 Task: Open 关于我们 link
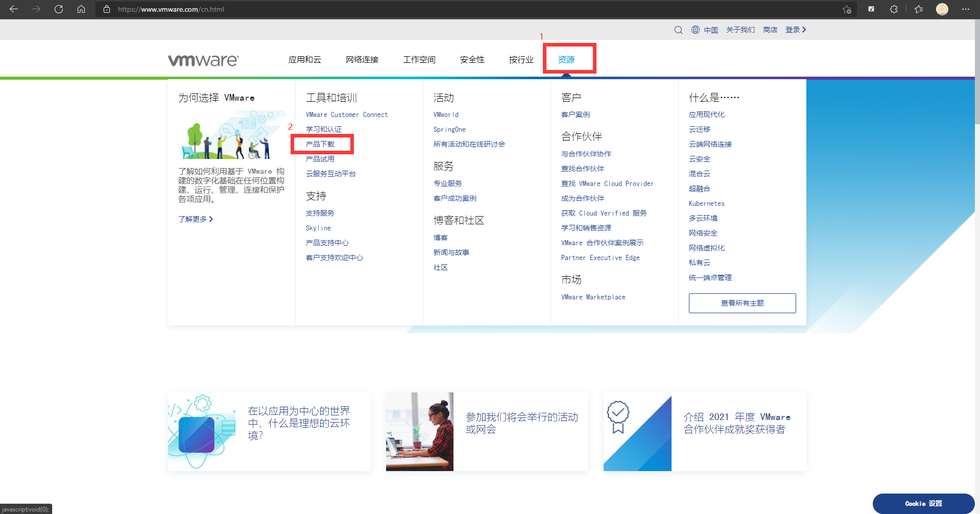(740, 30)
